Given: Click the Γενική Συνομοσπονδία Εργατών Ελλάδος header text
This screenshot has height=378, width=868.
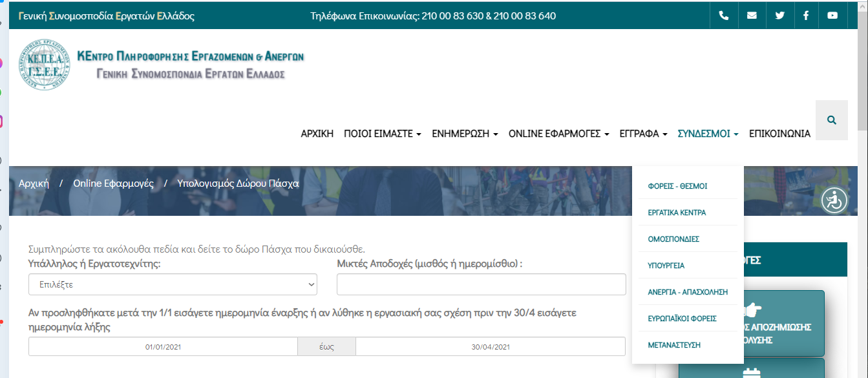Looking at the screenshot, I should (x=107, y=16).
